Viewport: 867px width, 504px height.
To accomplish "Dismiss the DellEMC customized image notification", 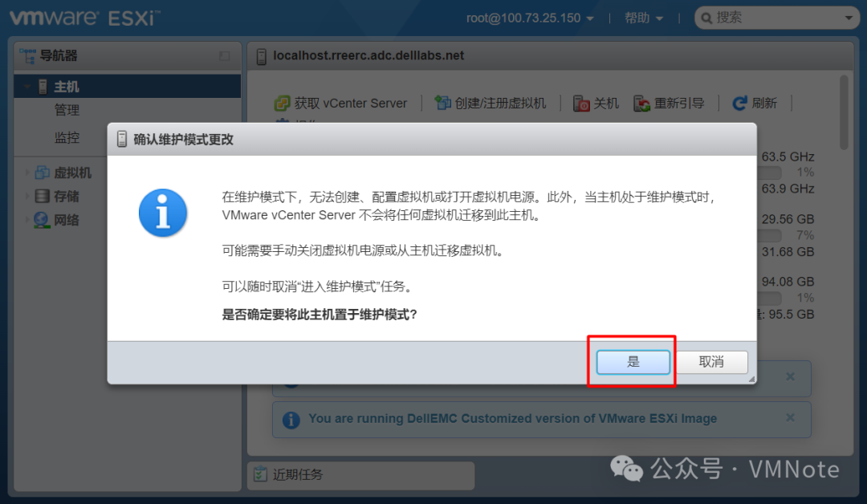I will (790, 418).
